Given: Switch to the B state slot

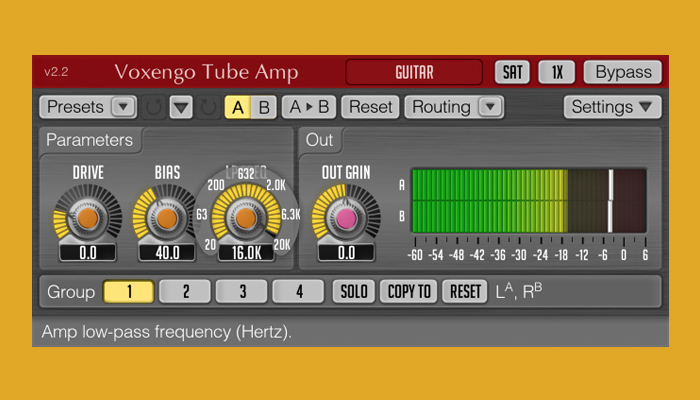Looking at the screenshot, I should pyautogui.click(x=264, y=107).
